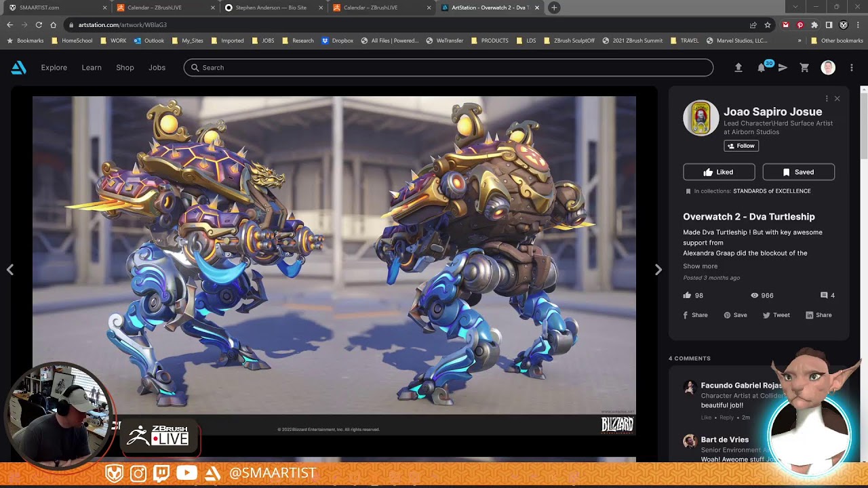Switch to first Calendar – ZBrushLIVE tab
This screenshot has height=488, width=868.
[165, 7]
